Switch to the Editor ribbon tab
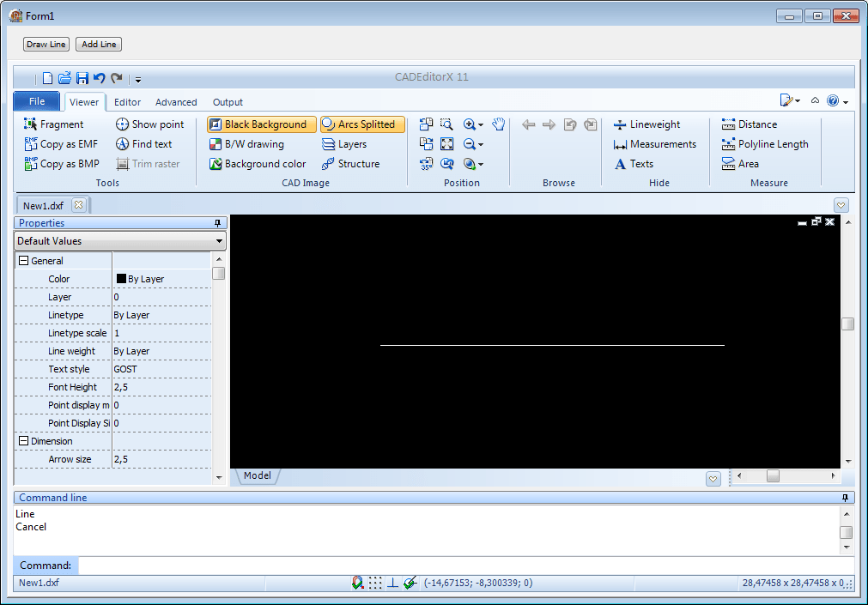The height and width of the screenshot is (605, 868). pyautogui.click(x=127, y=102)
